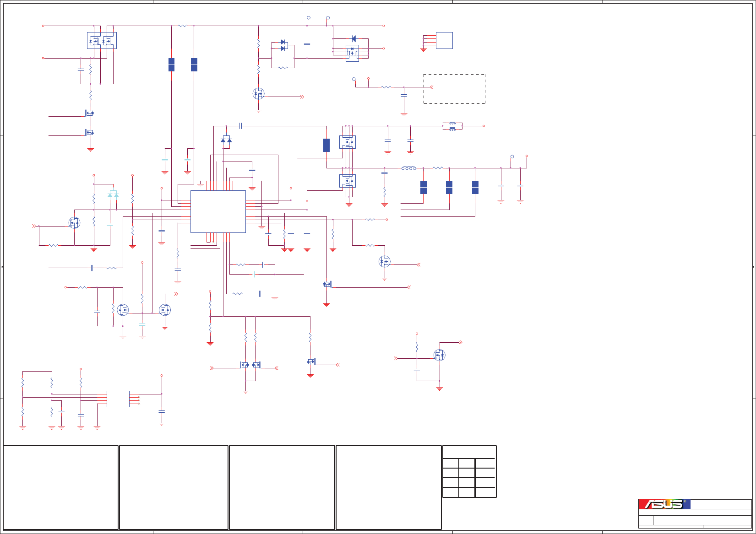Select the dashed-outline box in the schematic
Image resolution: width=756 pixels, height=534 pixels.
click(x=454, y=89)
